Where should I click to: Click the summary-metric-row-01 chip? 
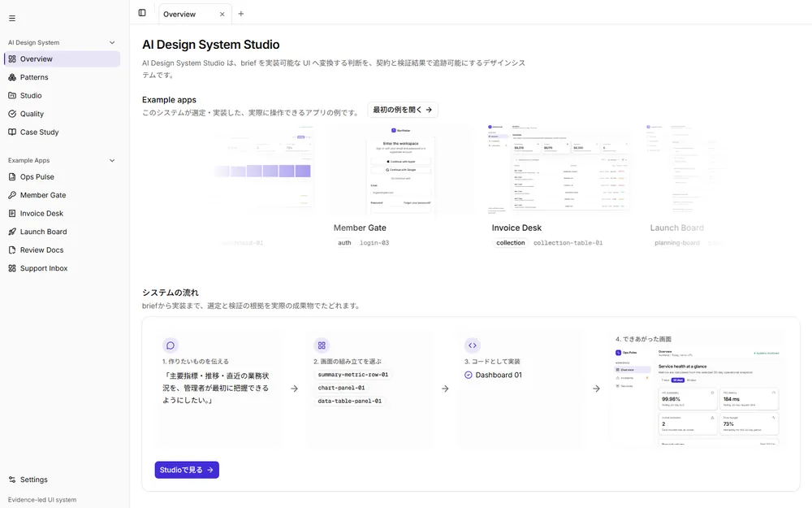coord(353,374)
